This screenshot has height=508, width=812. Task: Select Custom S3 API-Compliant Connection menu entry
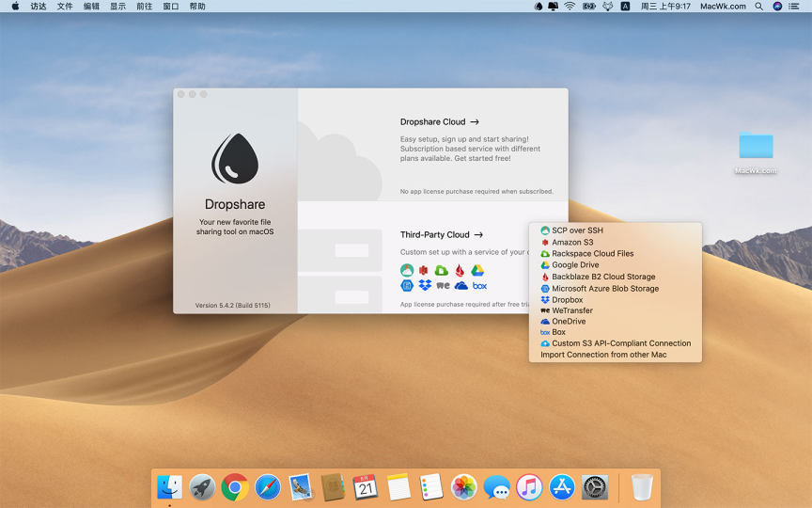(620, 343)
